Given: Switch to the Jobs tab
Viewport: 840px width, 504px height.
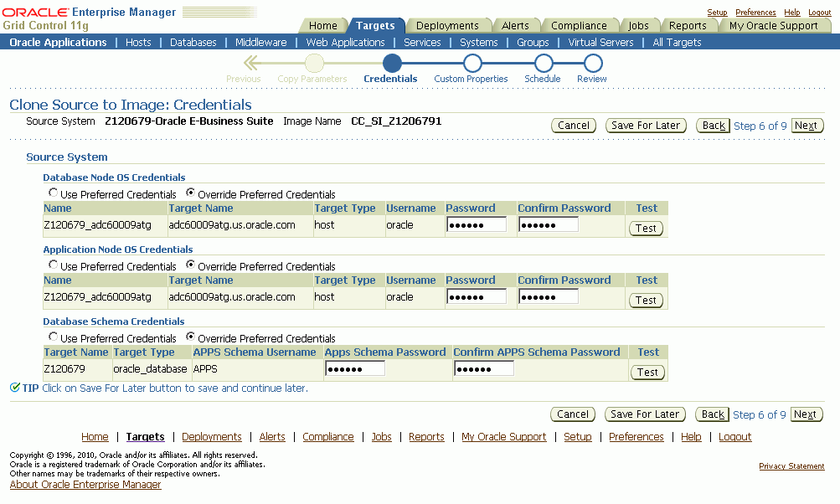Looking at the screenshot, I should (638, 26).
